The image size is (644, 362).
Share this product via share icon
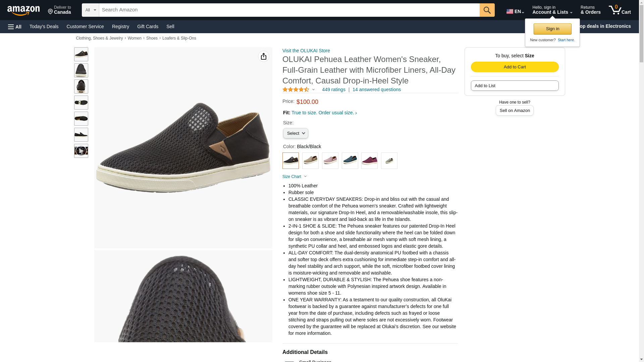pos(263,56)
